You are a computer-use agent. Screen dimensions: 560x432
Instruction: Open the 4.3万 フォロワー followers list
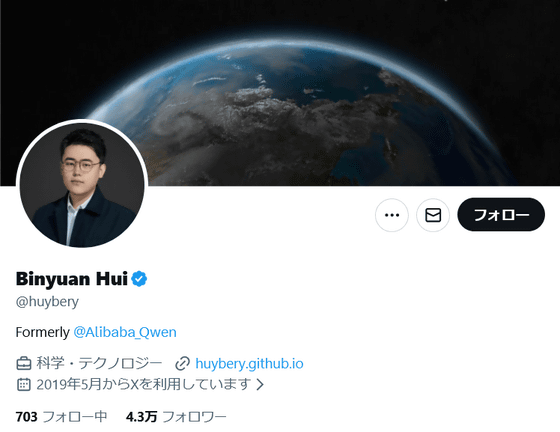[x=176, y=417]
